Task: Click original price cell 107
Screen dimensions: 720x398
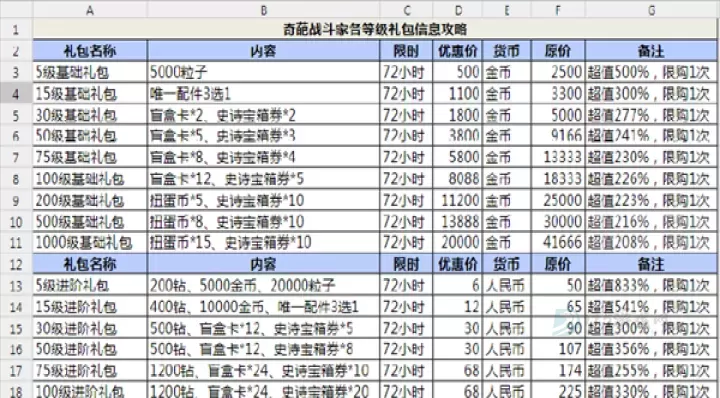Action: point(558,349)
